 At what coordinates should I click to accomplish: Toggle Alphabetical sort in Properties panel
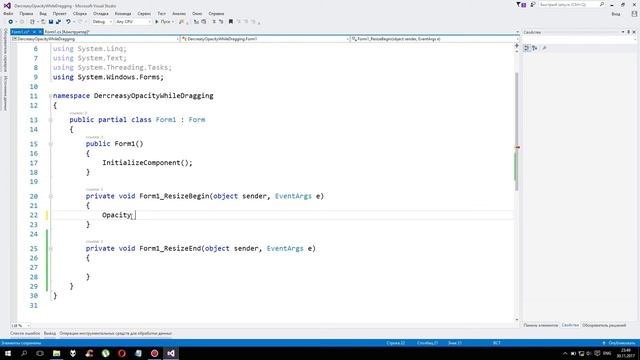tap(535, 48)
